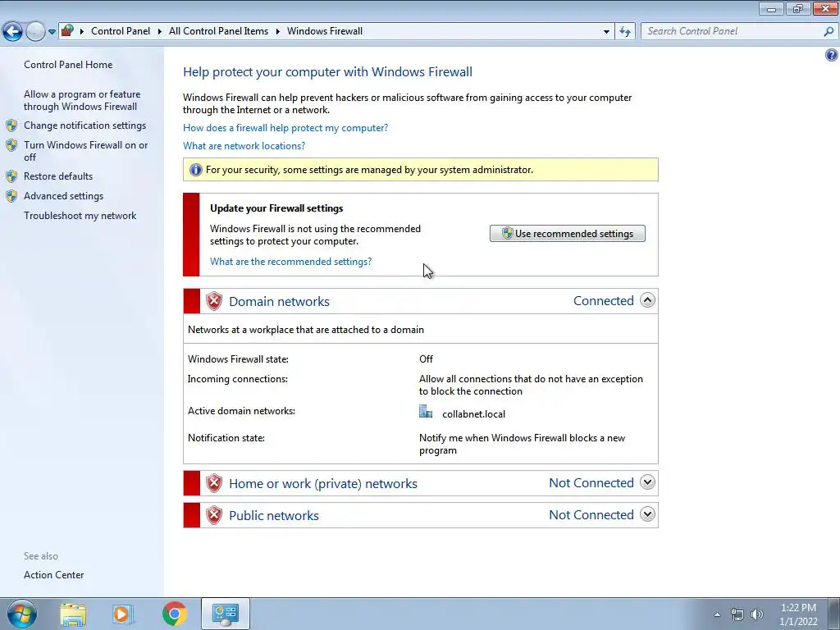Viewport: 840px width, 630px height.
Task: Click shield icon beside Restore defaults
Action: click(11, 176)
